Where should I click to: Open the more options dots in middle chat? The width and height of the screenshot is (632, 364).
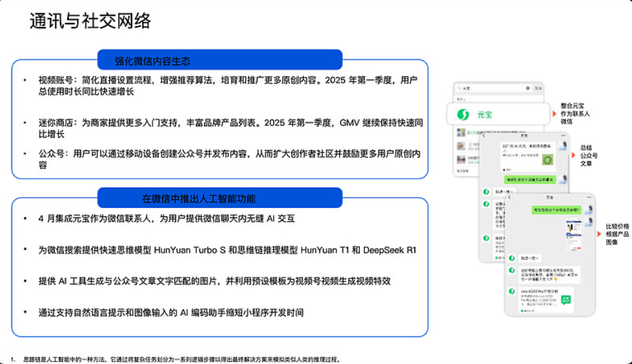click(563, 136)
